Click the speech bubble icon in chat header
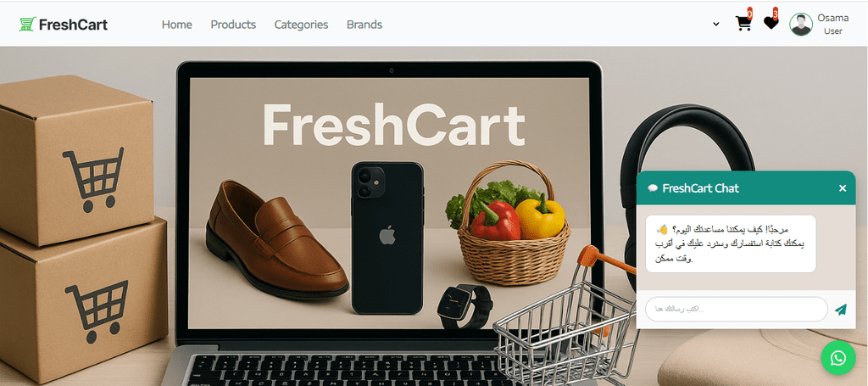This screenshot has width=868, height=386. pos(653,188)
